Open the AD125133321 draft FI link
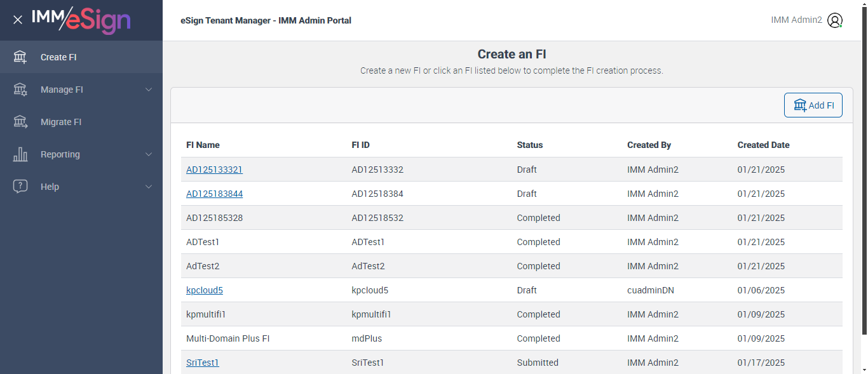 [214, 170]
